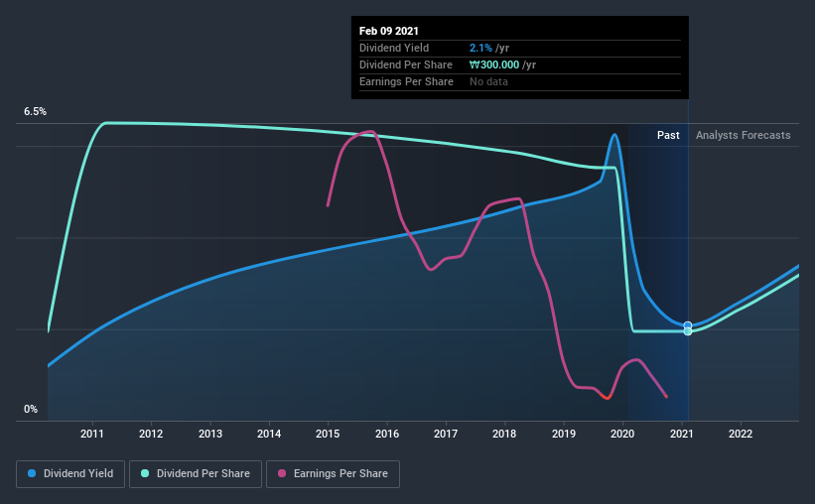Viewport: 815px width, 504px height.
Task: Select the Analysts Forecasts section label
Action: coord(744,135)
